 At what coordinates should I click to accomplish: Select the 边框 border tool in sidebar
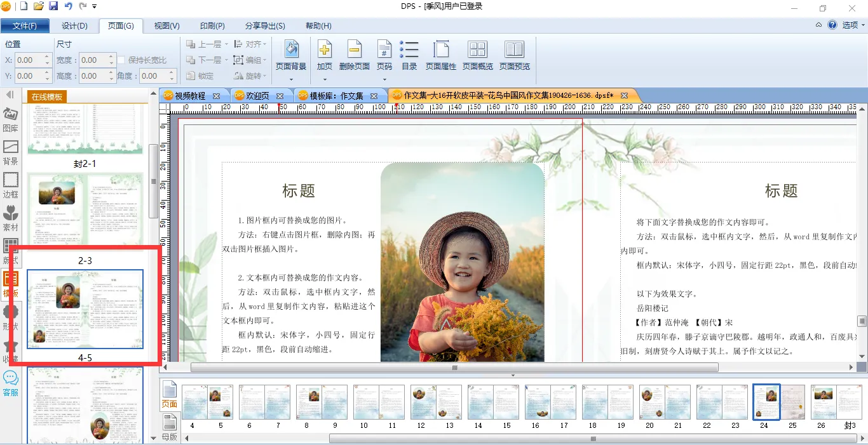(11, 185)
